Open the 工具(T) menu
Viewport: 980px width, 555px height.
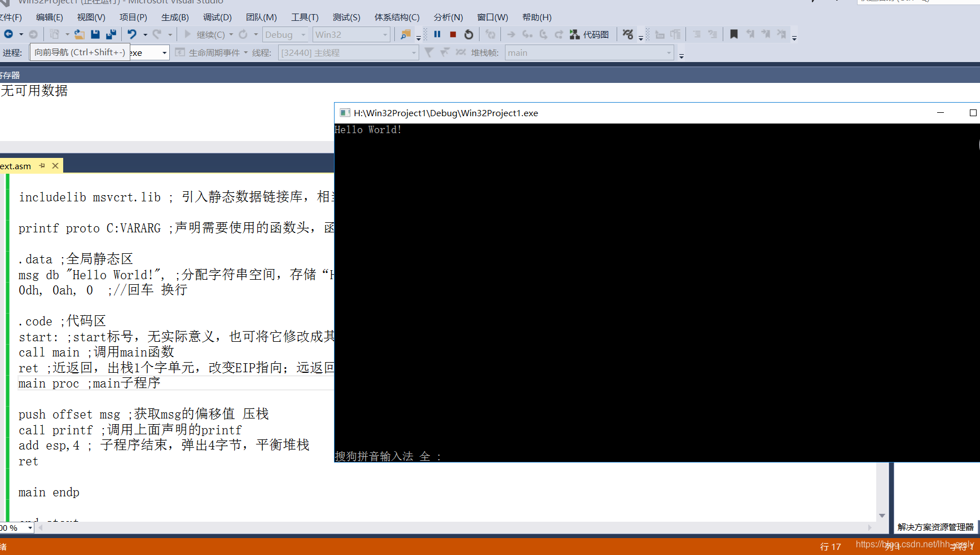305,17
